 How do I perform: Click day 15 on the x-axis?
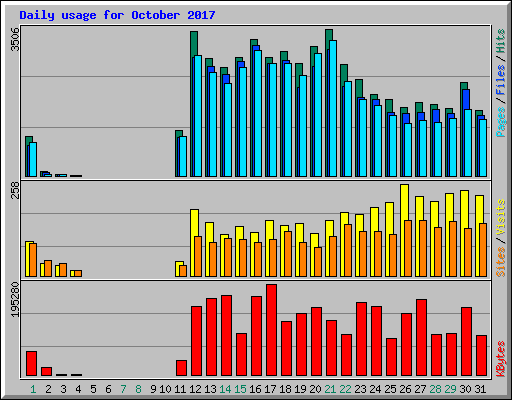240,389
